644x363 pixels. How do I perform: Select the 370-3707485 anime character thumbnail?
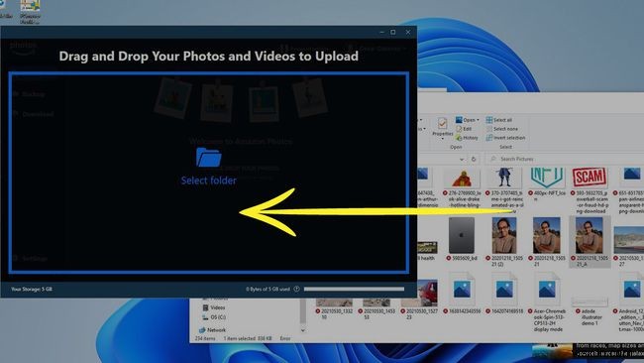point(504,178)
